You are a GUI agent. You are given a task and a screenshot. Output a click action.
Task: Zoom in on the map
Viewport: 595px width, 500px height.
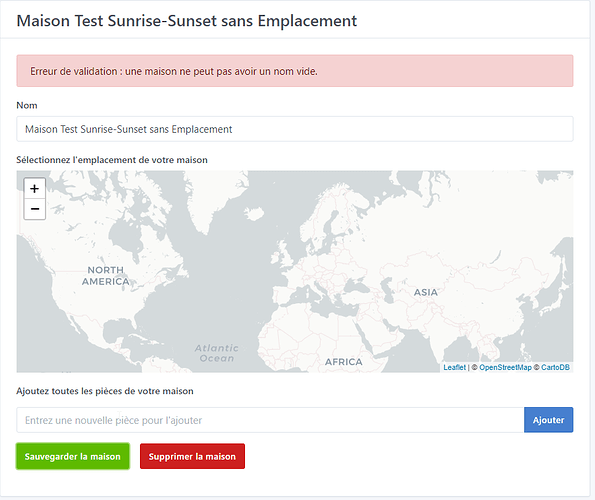tap(35, 189)
